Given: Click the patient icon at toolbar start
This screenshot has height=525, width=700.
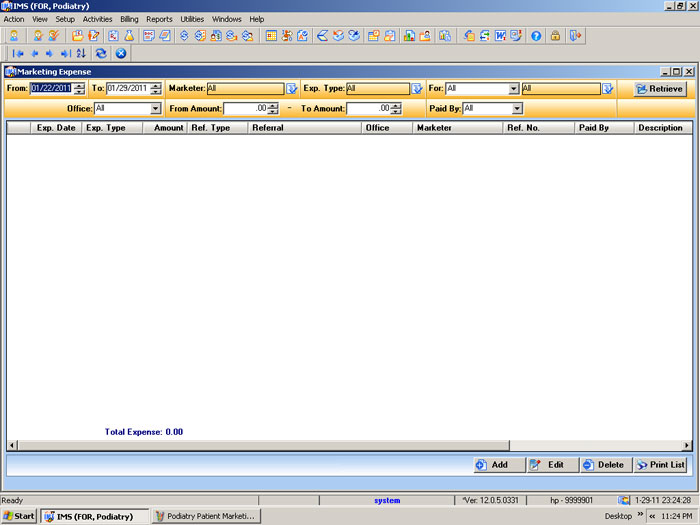Looking at the screenshot, I should tap(14, 36).
